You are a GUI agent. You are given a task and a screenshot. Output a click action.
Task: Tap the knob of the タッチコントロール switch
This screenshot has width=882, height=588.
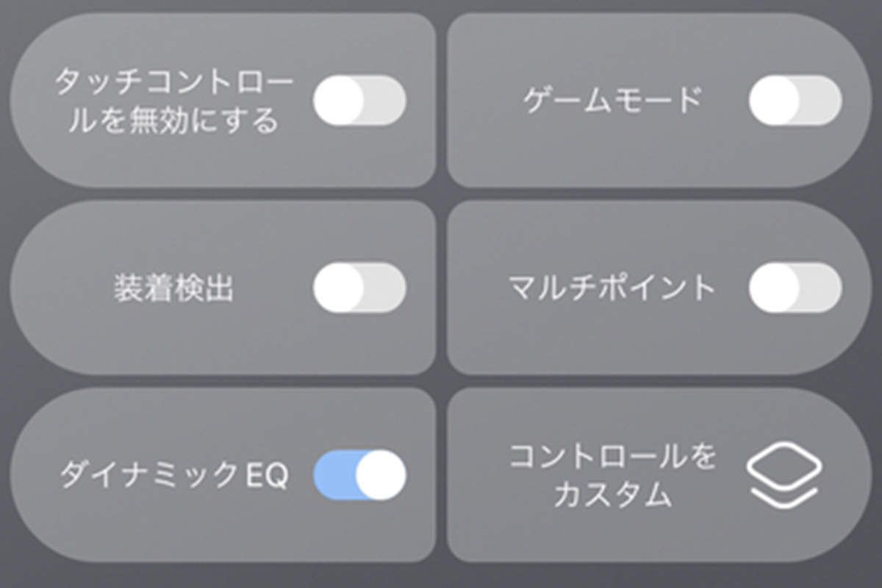point(338,100)
